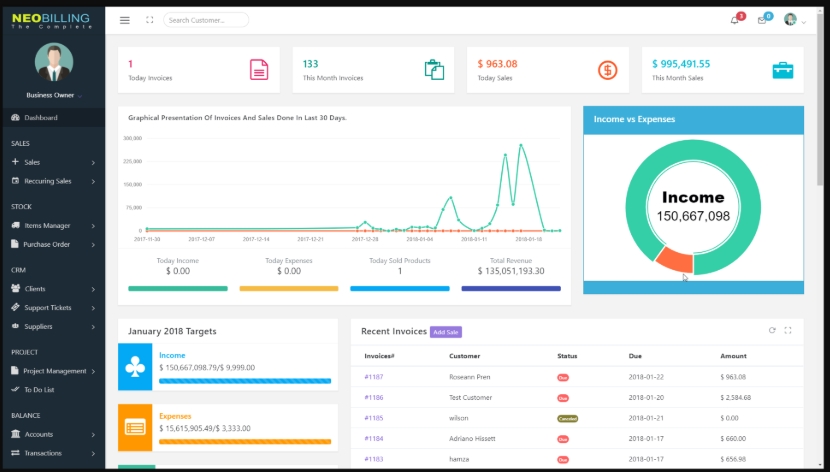Click the This Month Sales briefcase icon

point(783,70)
